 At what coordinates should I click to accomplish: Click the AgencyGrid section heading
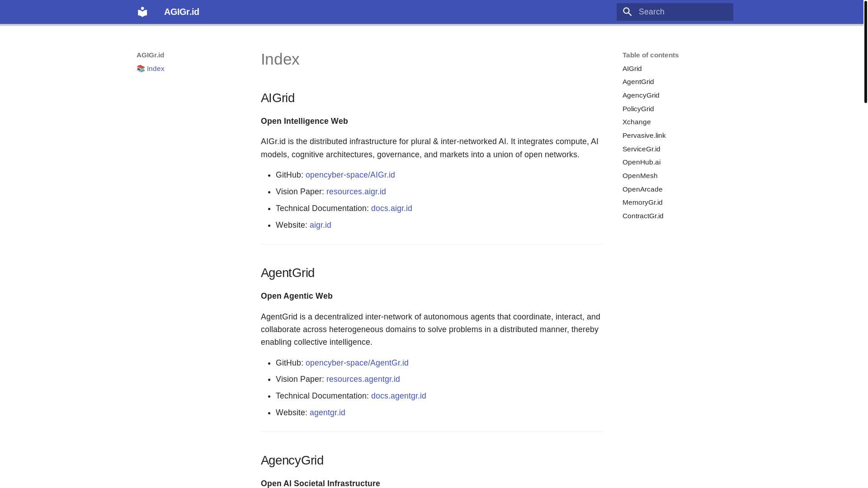point(292,460)
